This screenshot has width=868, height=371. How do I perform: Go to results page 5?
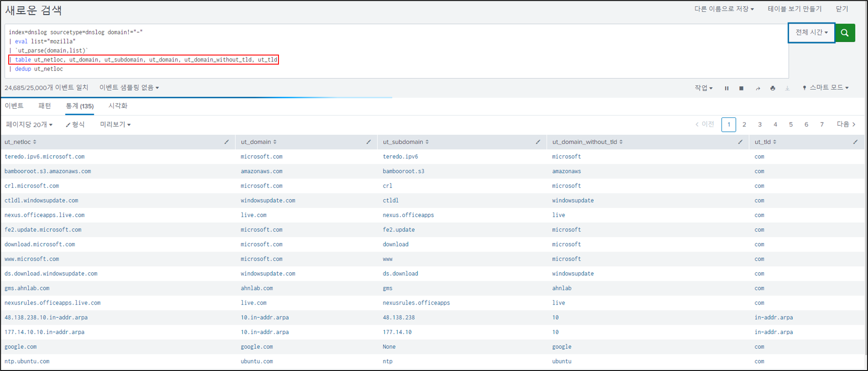click(x=791, y=124)
